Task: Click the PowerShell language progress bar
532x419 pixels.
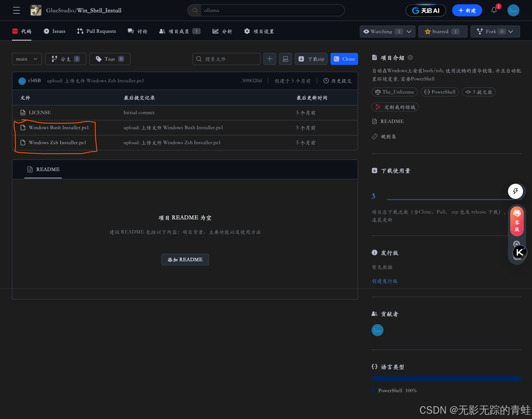Action: click(x=446, y=378)
